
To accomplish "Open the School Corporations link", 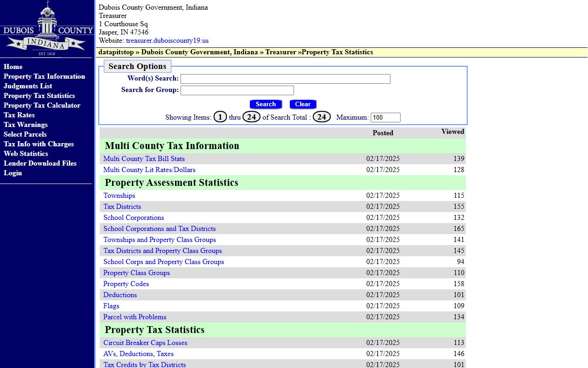I will point(134,218).
